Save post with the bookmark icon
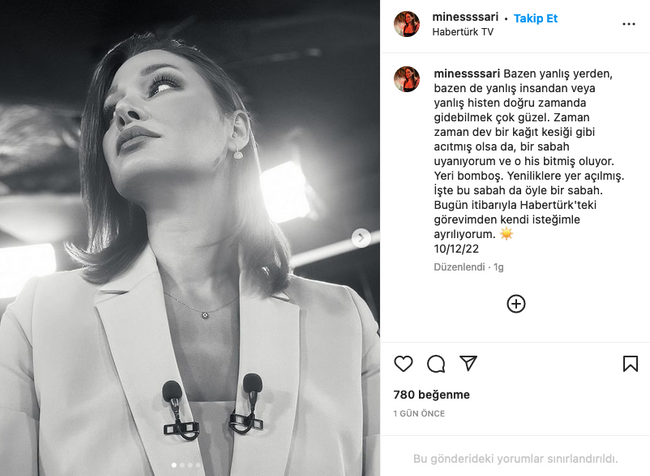This screenshot has width=650, height=476. click(630, 364)
